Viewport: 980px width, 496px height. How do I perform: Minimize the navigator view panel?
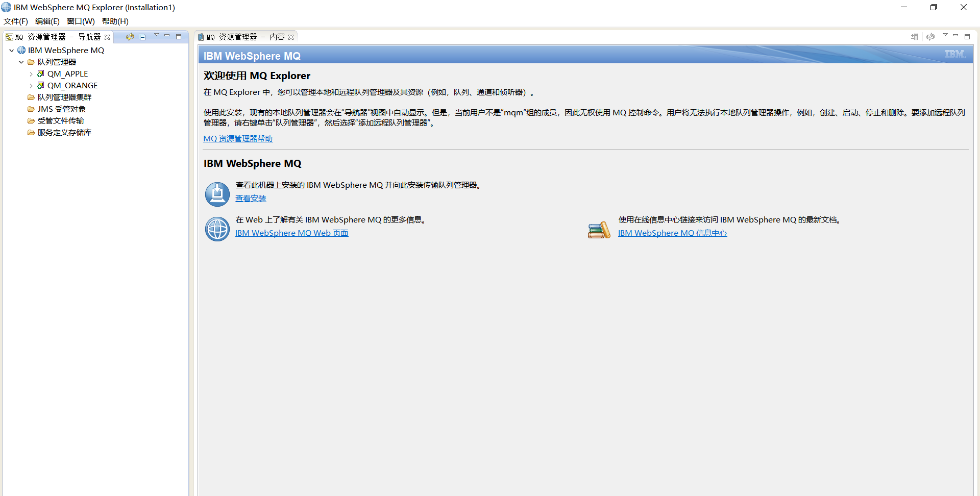tap(167, 36)
